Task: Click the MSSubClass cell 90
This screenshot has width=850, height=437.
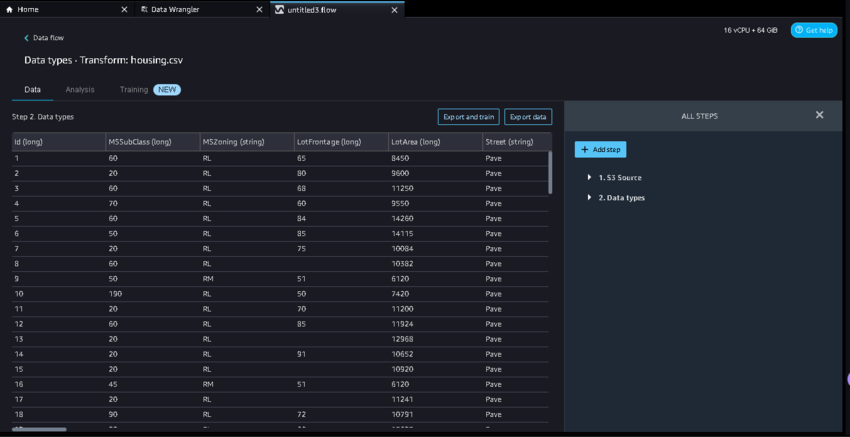Action: pyautogui.click(x=113, y=415)
